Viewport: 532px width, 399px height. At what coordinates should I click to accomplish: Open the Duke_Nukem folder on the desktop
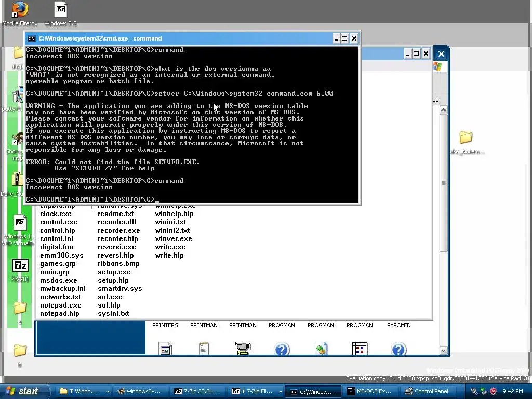click(x=466, y=142)
